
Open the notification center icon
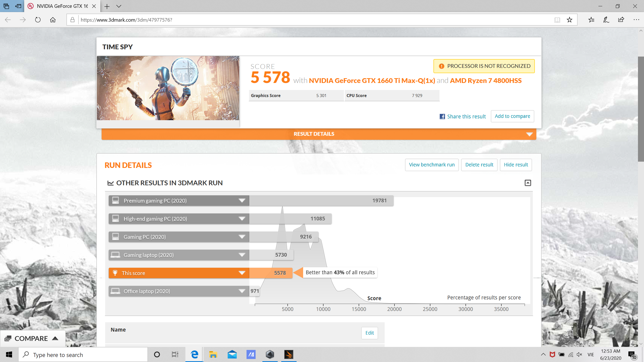pyautogui.click(x=632, y=355)
